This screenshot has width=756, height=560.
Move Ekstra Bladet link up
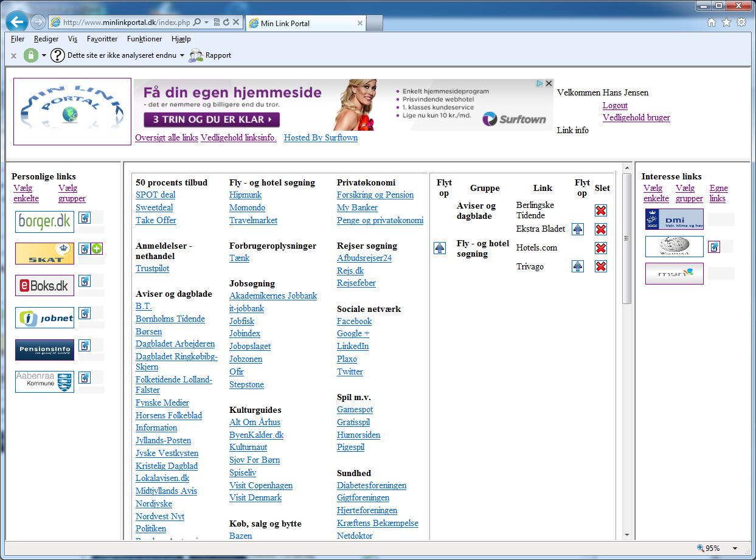click(578, 229)
